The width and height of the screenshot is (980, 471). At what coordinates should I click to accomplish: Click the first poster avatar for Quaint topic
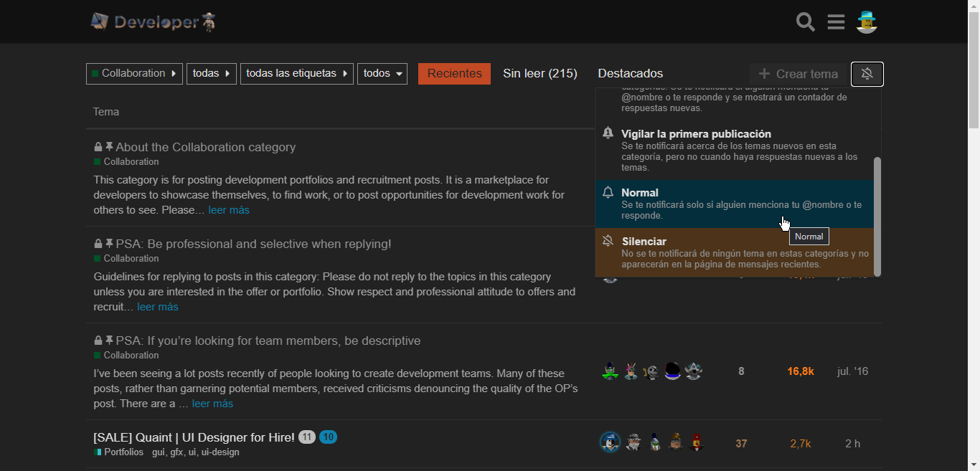coord(610,443)
